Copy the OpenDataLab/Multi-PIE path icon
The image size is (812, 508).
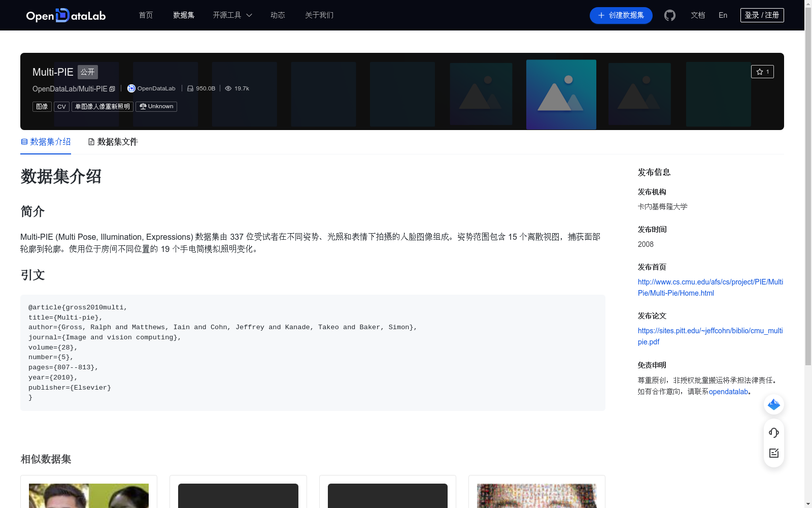112,89
